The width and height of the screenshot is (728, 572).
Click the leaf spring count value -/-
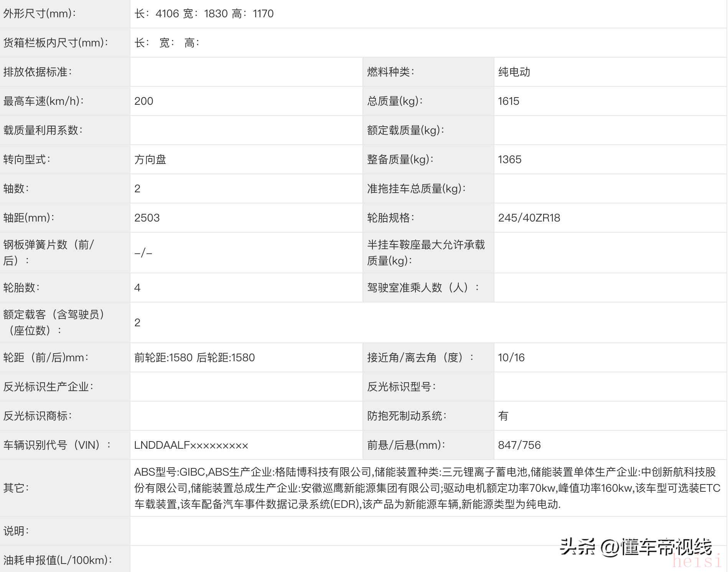pos(143,253)
